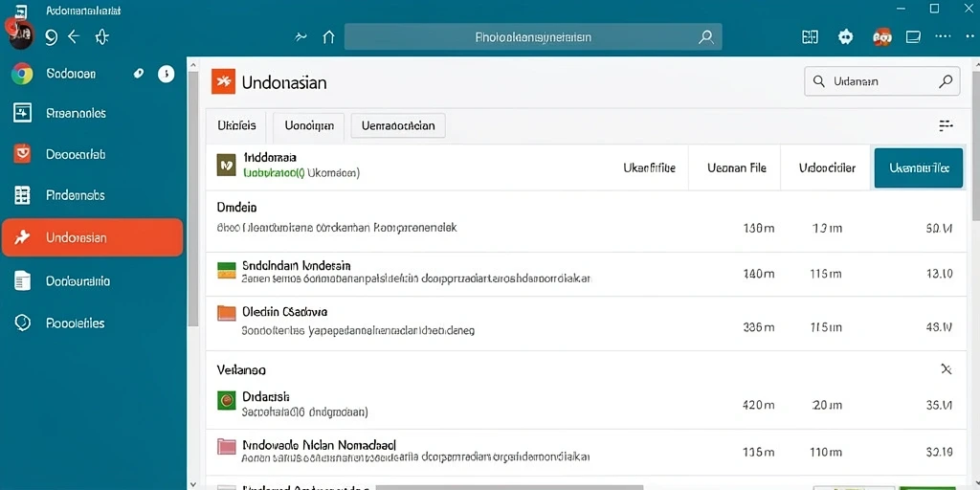Open the Sodoroan Chrome-style sidebar icon

[22, 74]
